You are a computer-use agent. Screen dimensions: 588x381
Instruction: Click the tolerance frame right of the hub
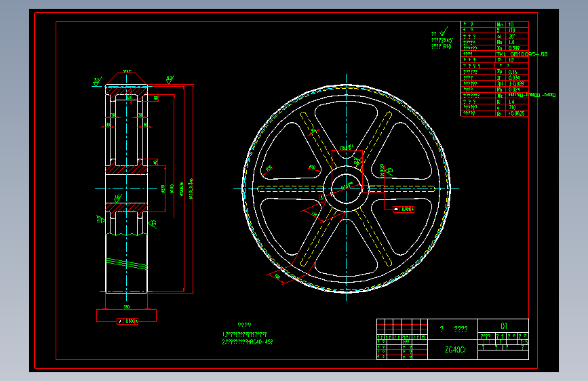tap(404, 209)
